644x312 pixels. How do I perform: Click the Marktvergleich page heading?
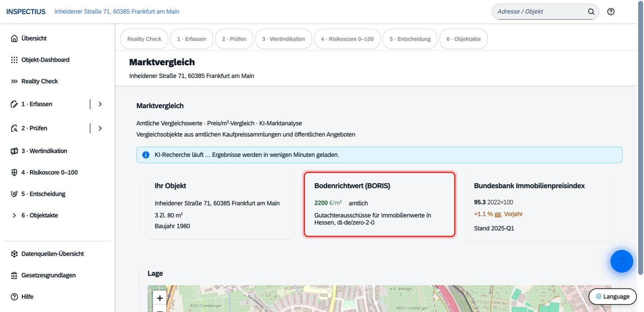click(x=162, y=62)
